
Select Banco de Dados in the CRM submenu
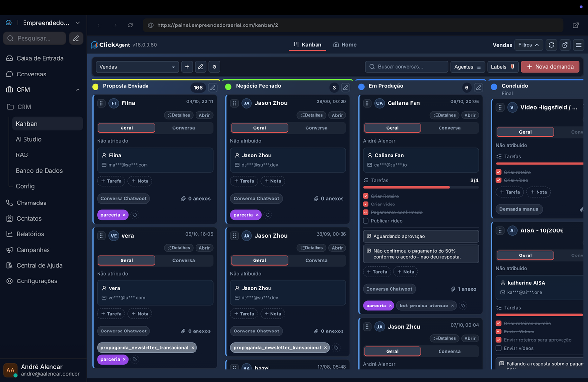pyautogui.click(x=39, y=171)
